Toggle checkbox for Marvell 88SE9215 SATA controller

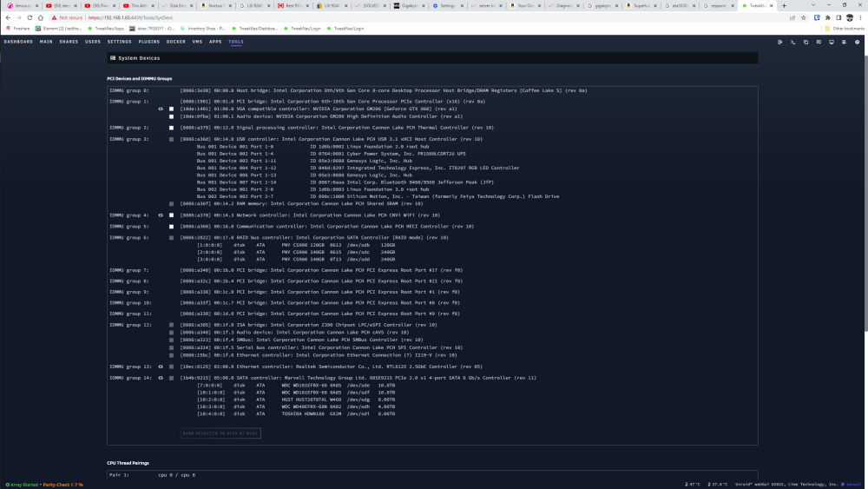[x=171, y=378]
